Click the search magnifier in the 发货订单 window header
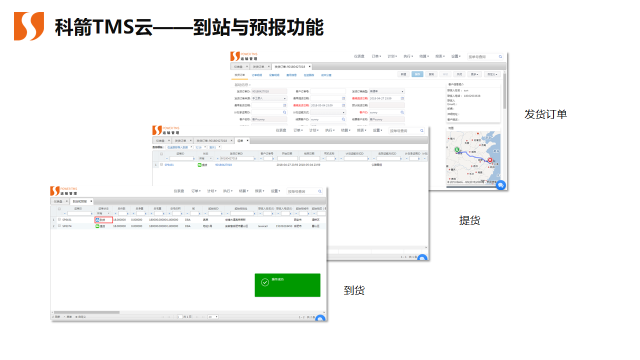Screen dimensions: 640x360 [x=500, y=57]
